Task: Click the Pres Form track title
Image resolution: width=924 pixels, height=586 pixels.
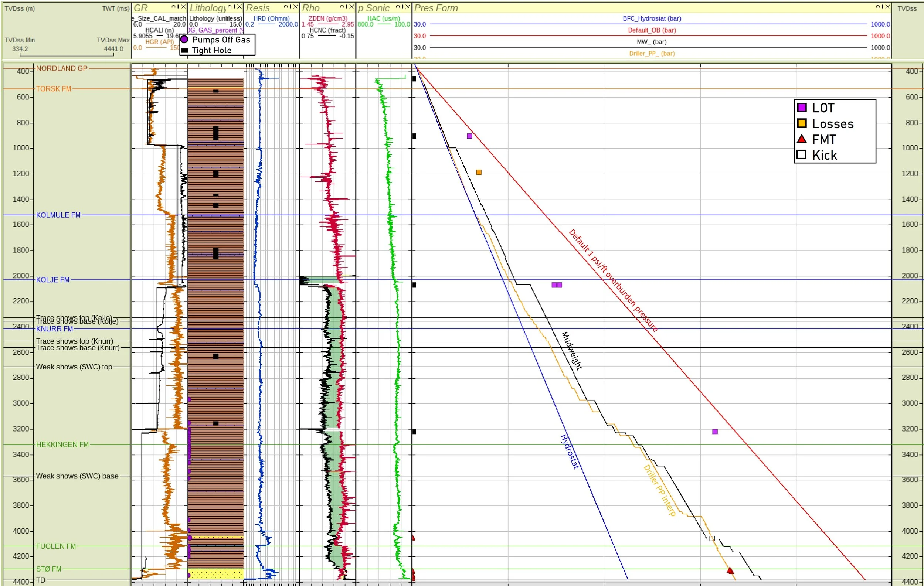Action: pyautogui.click(x=436, y=8)
